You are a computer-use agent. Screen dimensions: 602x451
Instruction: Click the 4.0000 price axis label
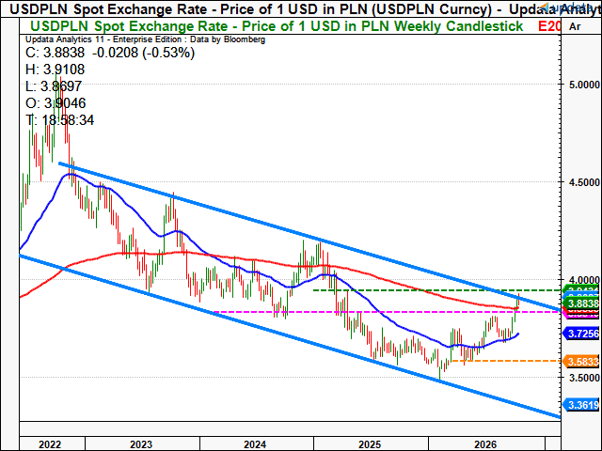point(583,280)
